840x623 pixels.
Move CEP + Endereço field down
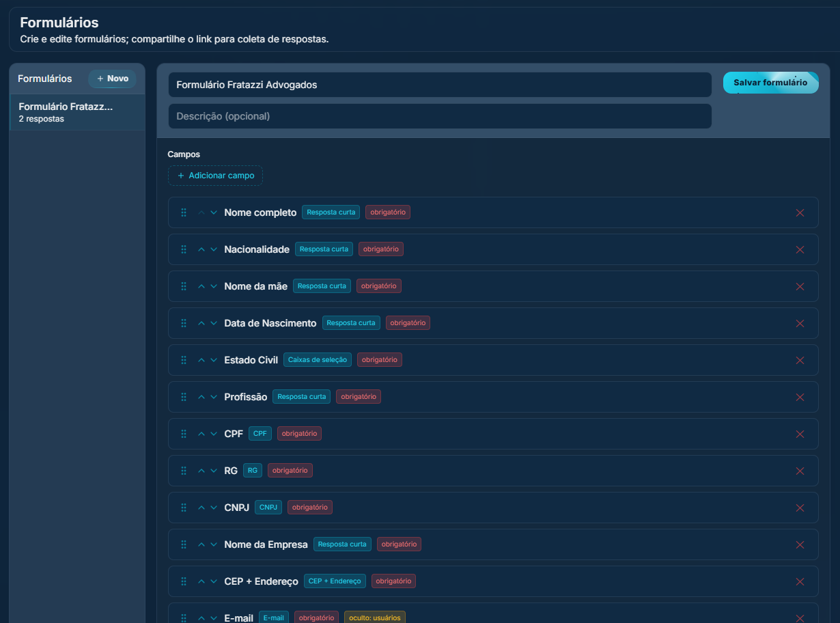(214, 581)
